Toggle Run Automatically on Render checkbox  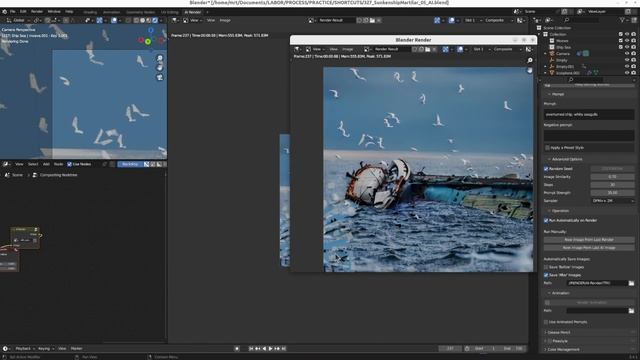click(546, 220)
